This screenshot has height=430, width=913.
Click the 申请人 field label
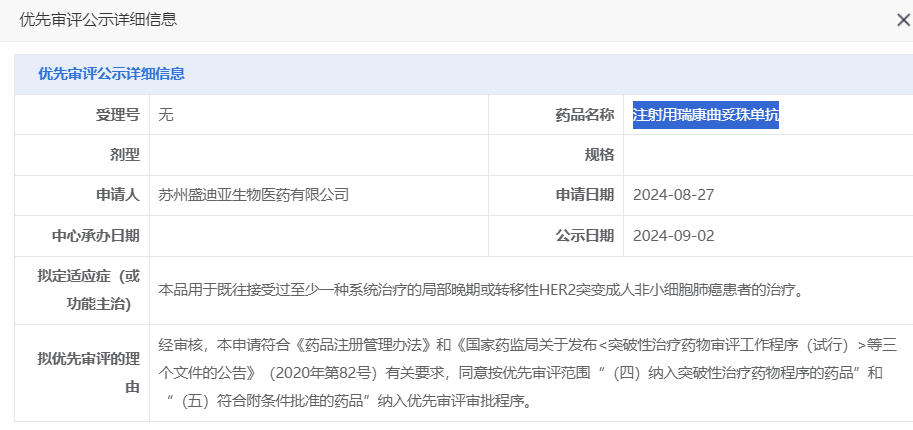pos(111,195)
